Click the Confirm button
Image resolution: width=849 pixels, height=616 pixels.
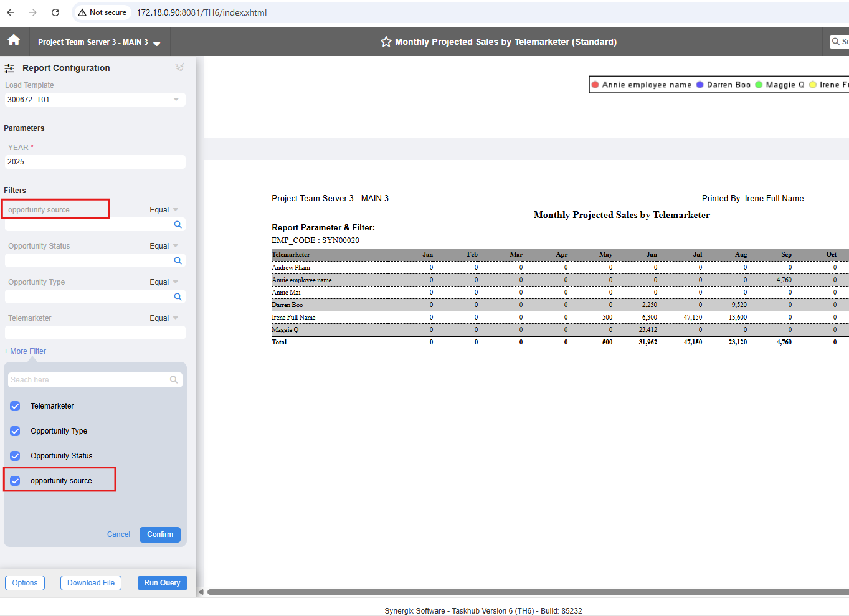click(160, 534)
